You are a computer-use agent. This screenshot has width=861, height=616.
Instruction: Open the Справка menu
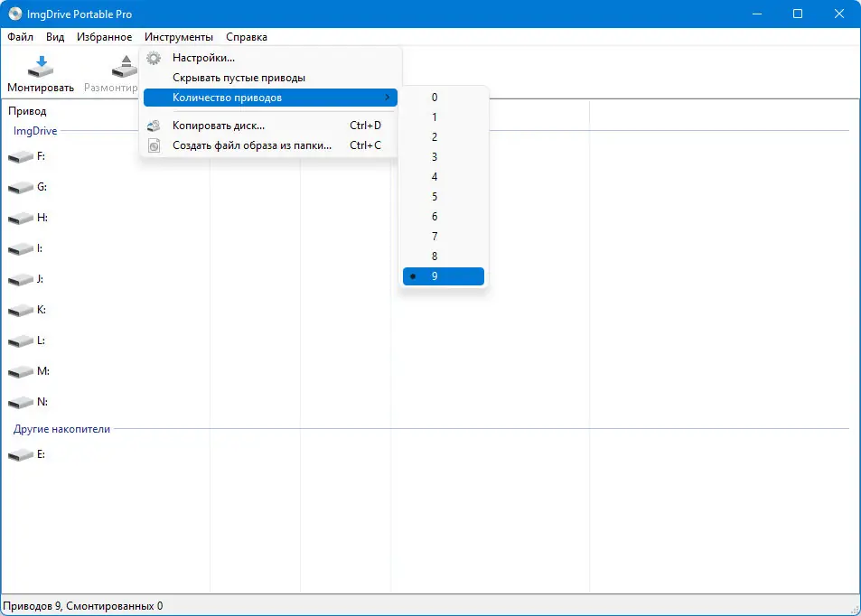coord(245,37)
